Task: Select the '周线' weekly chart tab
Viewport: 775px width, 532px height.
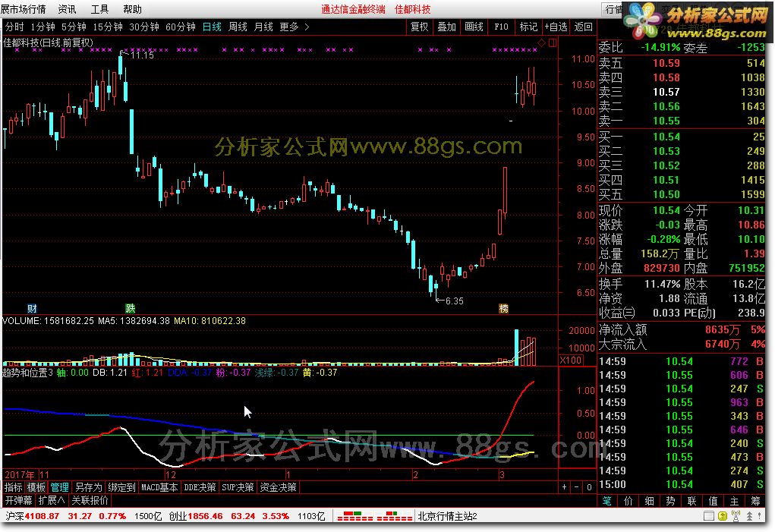Action: (238, 27)
